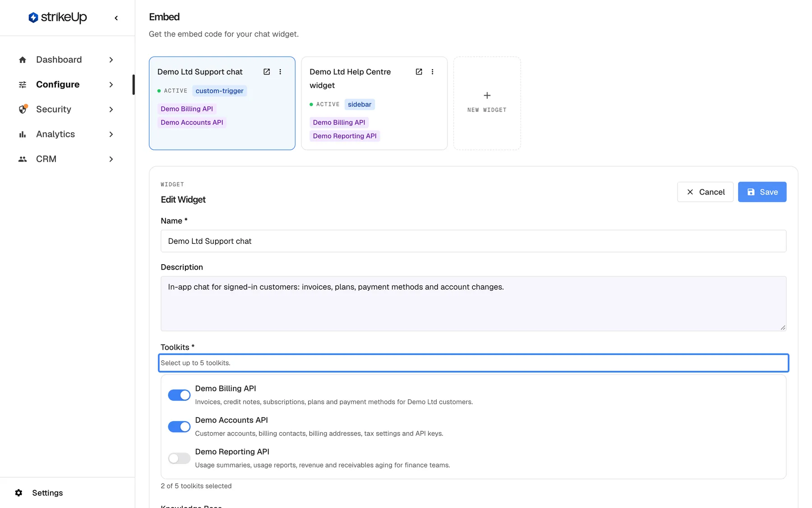Select the Demo Ltd Help Centre widget title
812x508 pixels.
coord(350,79)
